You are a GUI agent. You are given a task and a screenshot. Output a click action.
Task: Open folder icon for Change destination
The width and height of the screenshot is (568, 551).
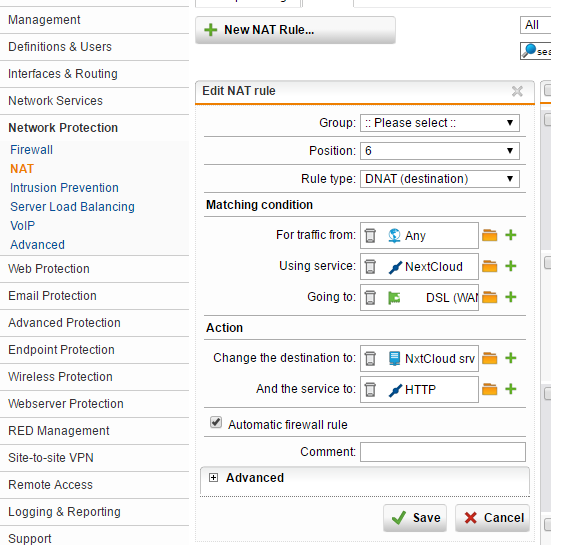pyautogui.click(x=489, y=358)
